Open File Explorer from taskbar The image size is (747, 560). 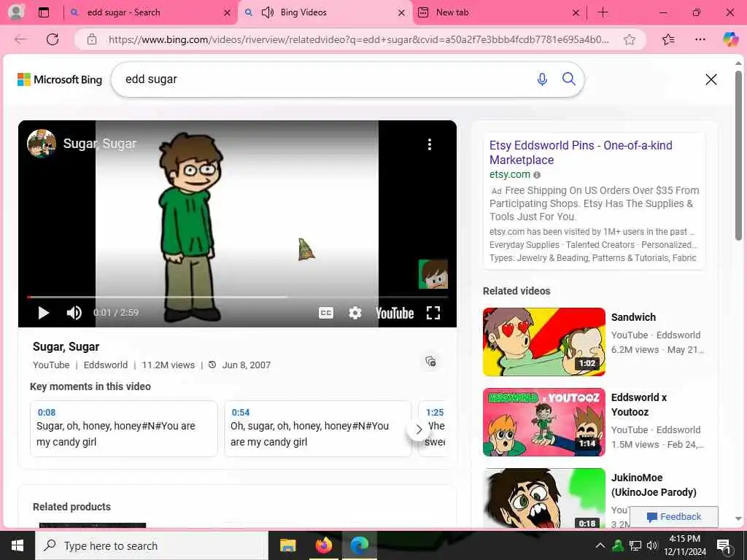(x=287, y=545)
